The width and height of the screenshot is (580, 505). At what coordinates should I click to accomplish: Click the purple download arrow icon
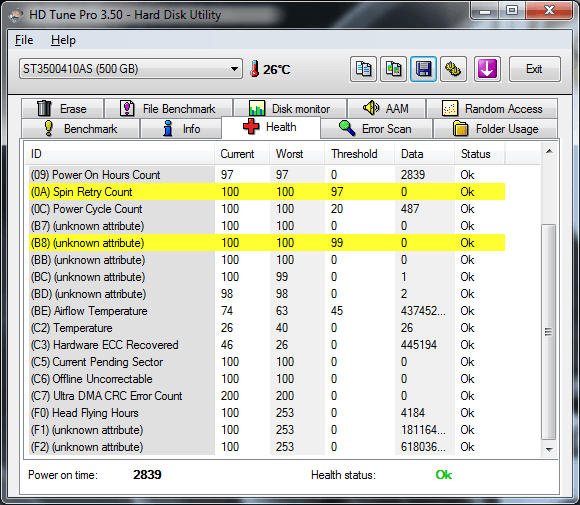[x=487, y=69]
